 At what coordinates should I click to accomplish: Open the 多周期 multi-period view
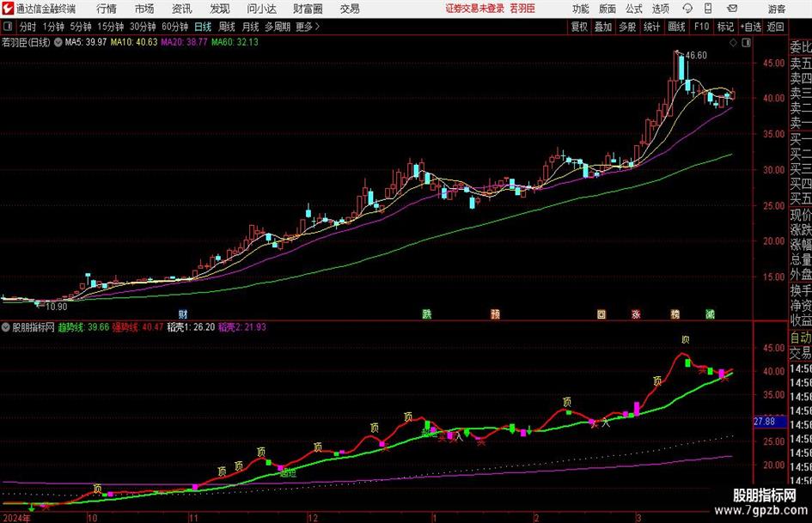click(x=278, y=27)
